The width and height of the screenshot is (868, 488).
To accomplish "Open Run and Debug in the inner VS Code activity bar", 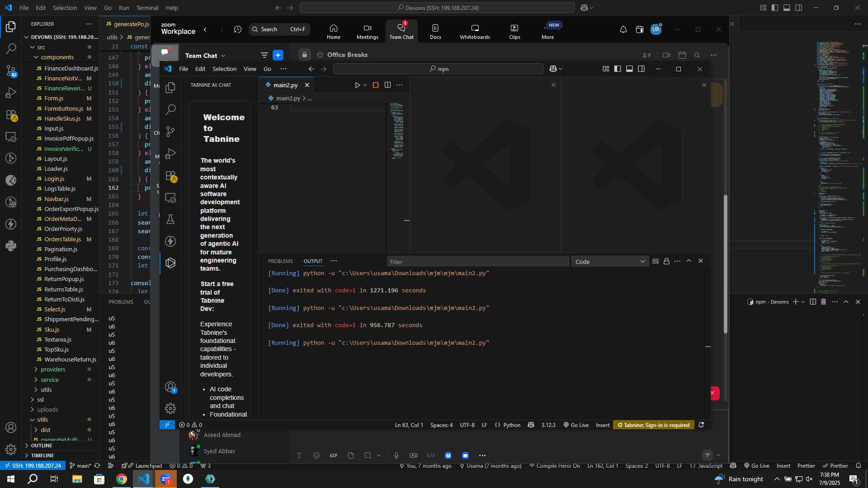I will (x=170, y=154).
